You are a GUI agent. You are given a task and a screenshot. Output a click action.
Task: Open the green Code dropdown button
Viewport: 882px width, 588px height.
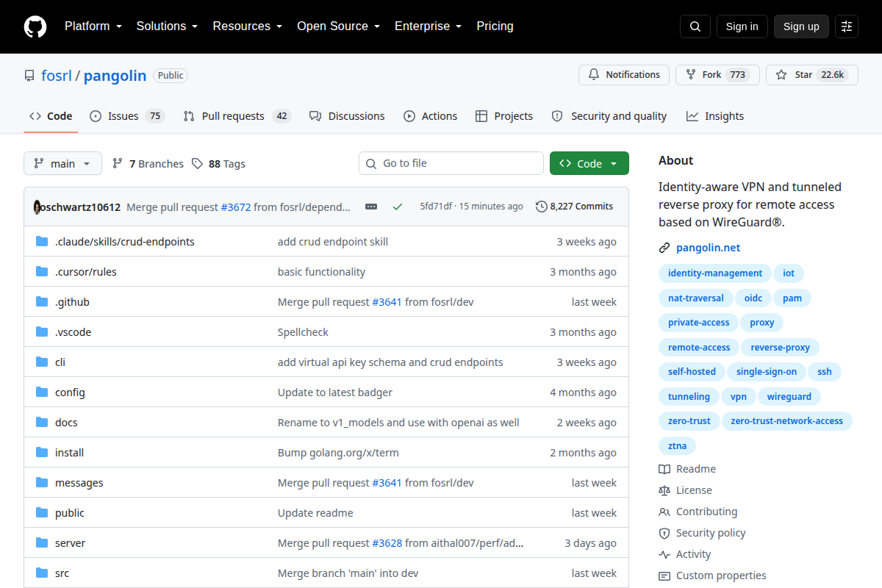click(x=589, y=163)
